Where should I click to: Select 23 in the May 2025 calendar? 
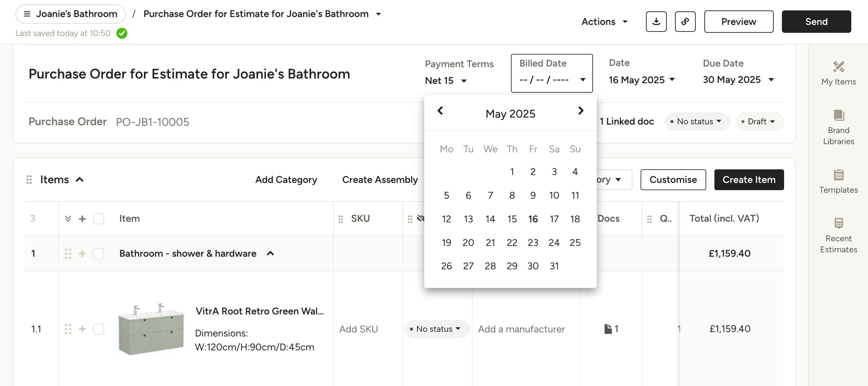533,243
